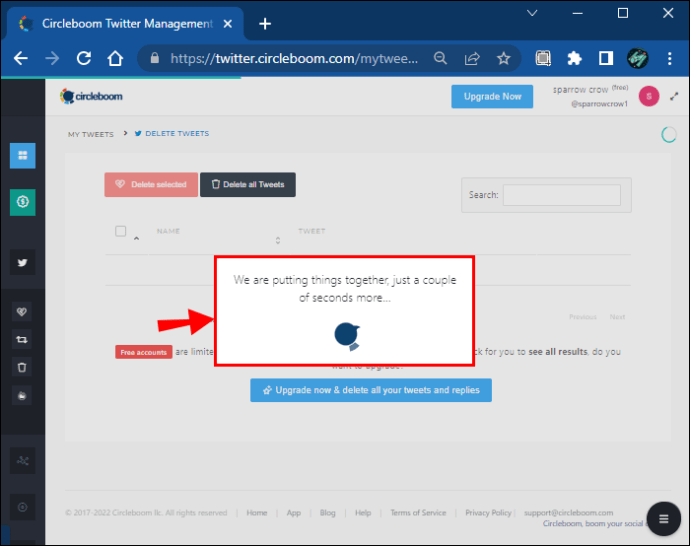Select the trash can delete icon in sidebar

(x=22, y=367)
